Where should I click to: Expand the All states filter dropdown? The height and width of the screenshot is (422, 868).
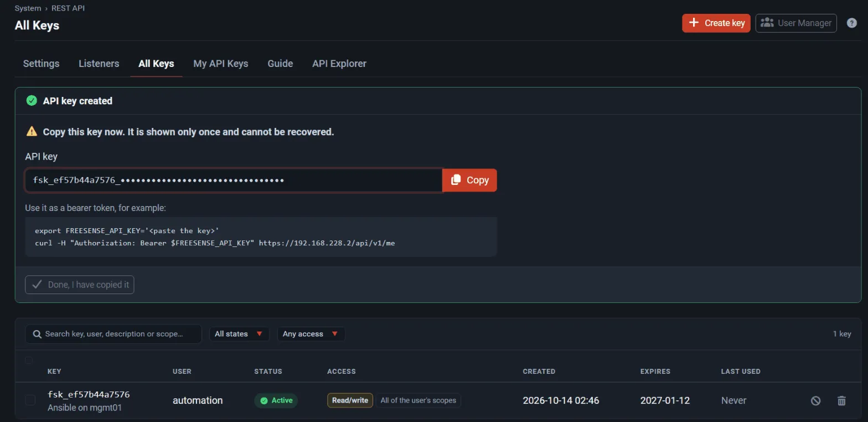click(239, 334)
